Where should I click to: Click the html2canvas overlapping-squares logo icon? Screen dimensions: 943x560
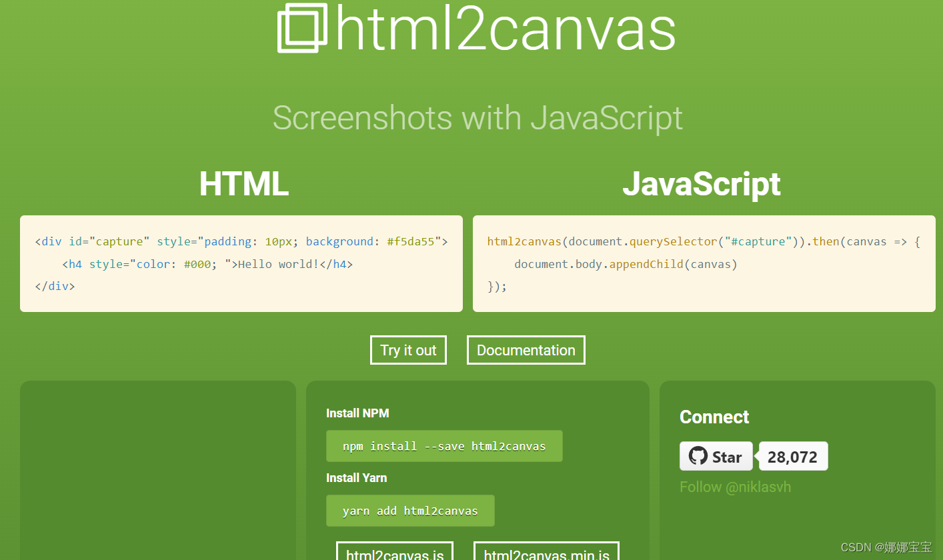point(303,28)
